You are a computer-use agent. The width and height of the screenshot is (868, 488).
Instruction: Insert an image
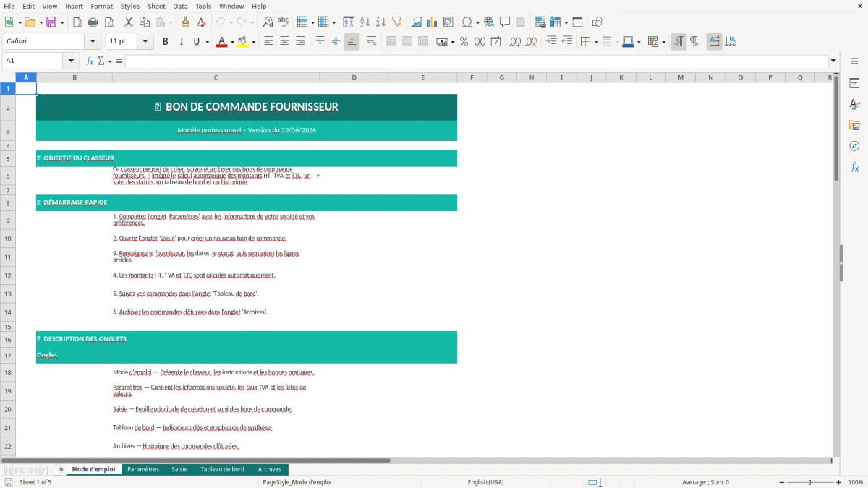coord(417,22)
